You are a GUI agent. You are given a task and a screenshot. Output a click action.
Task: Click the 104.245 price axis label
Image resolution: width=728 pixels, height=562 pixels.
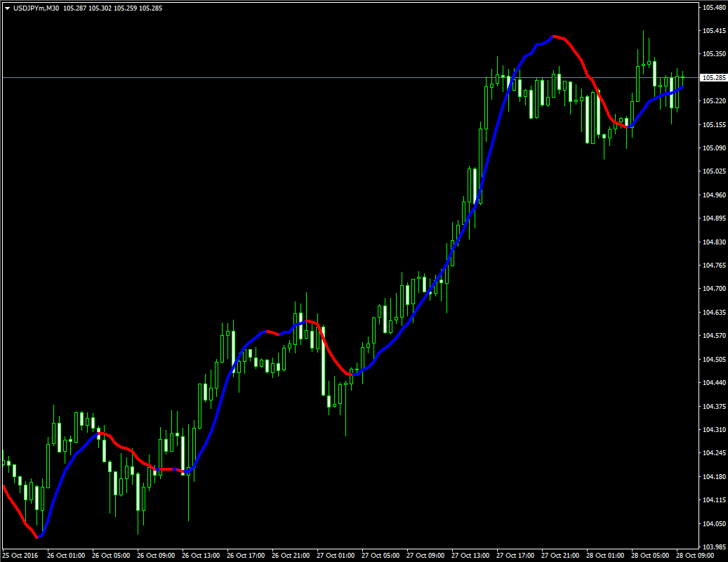pyautogui.click(x=714, y=453)
